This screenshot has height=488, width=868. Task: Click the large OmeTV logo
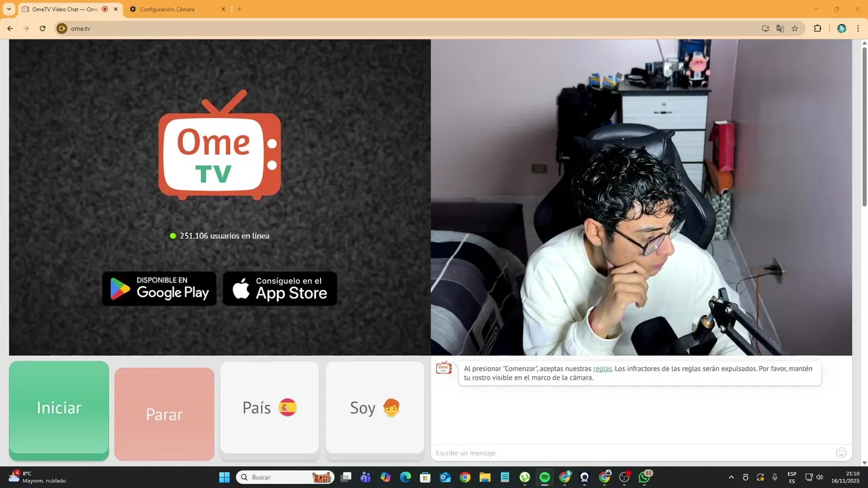(220, 145)
